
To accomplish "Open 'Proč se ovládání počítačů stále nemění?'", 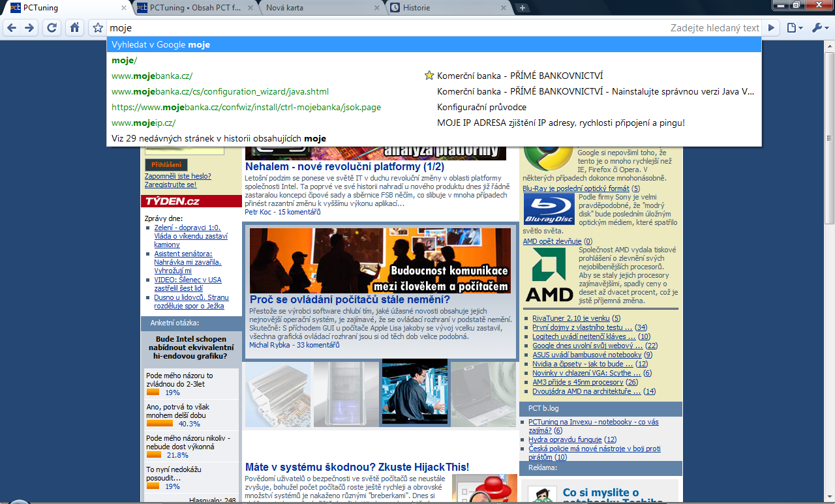I will pos(350,300).
